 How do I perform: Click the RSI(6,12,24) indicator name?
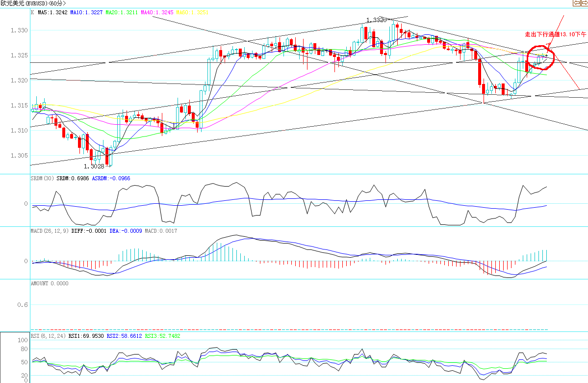coord(48,336)
